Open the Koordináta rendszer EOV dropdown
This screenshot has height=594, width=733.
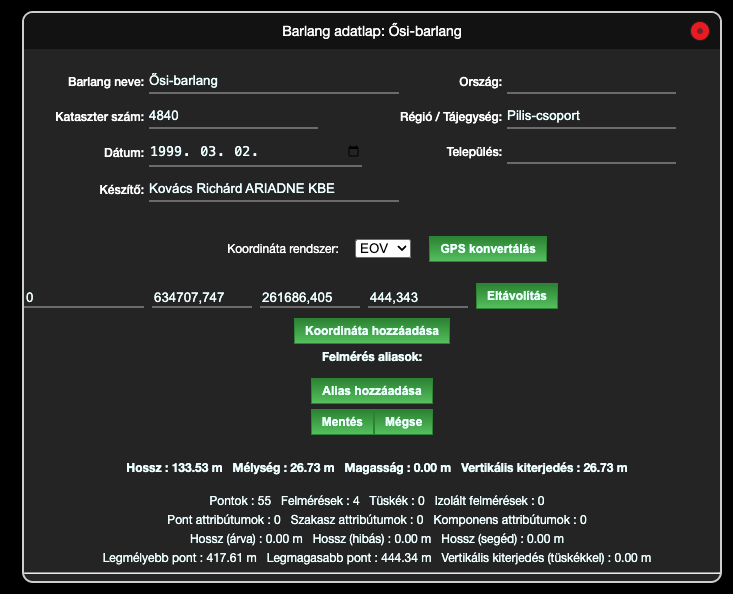tap(383, 248)
